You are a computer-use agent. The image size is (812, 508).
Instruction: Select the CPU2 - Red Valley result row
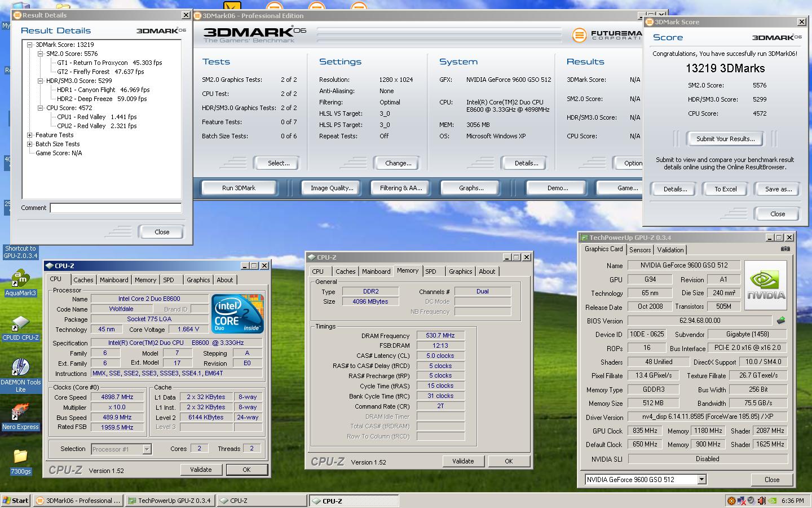96,126
